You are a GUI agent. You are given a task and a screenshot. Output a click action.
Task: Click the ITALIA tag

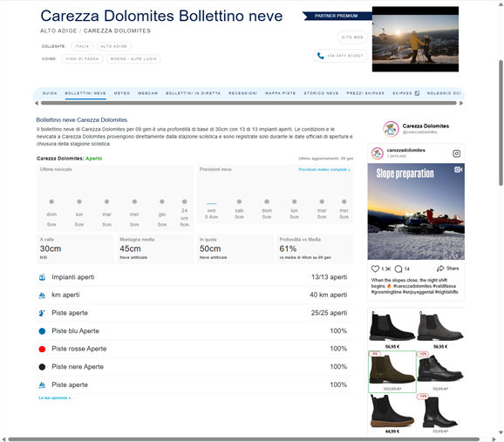coord(82,46)
